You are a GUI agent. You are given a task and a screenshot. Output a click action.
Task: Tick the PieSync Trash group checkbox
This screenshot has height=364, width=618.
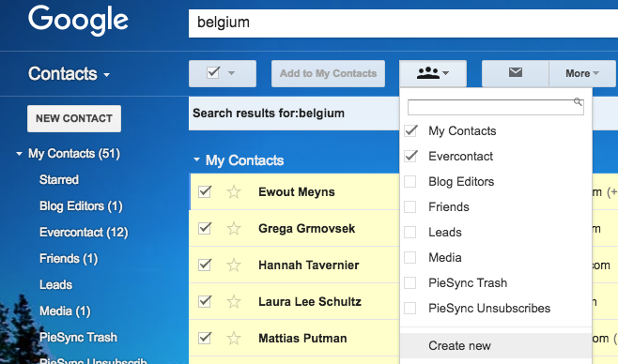(x=410, y=282)
